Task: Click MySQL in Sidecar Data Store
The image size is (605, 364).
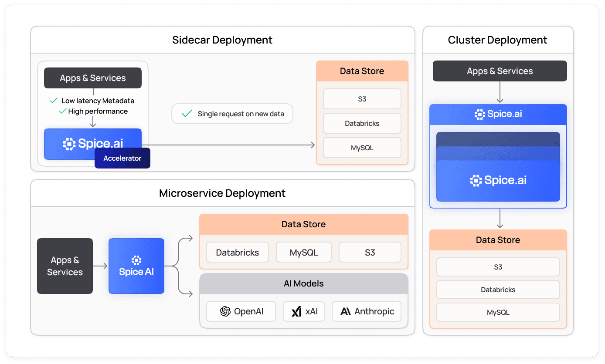Action: coord(362,148)
